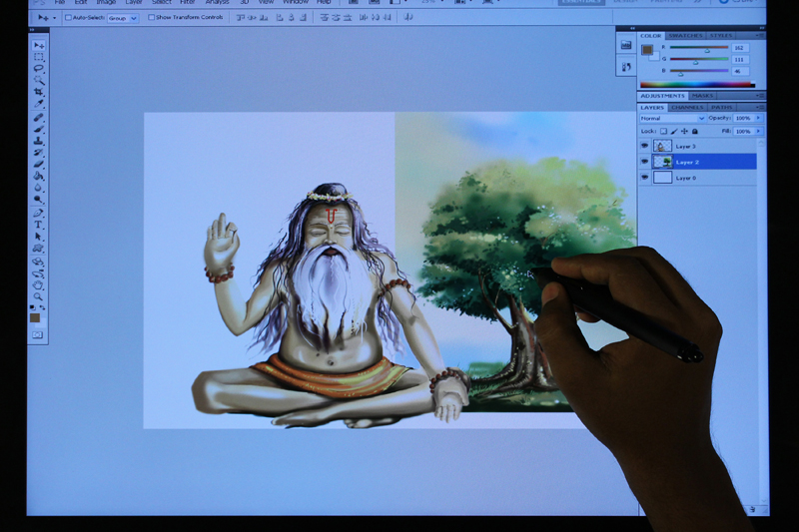
Task: Click the lock all (padlock) icon
Action: click(x=694, y=131)
